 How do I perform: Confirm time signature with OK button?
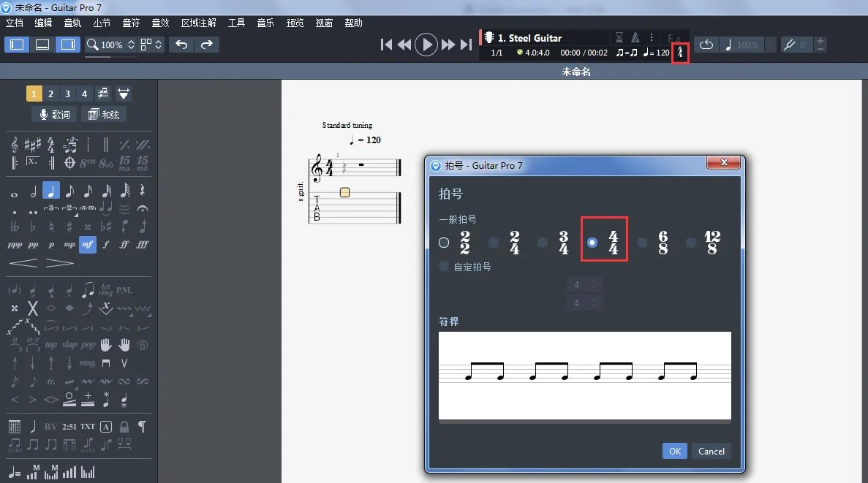(x=674, y=451)
